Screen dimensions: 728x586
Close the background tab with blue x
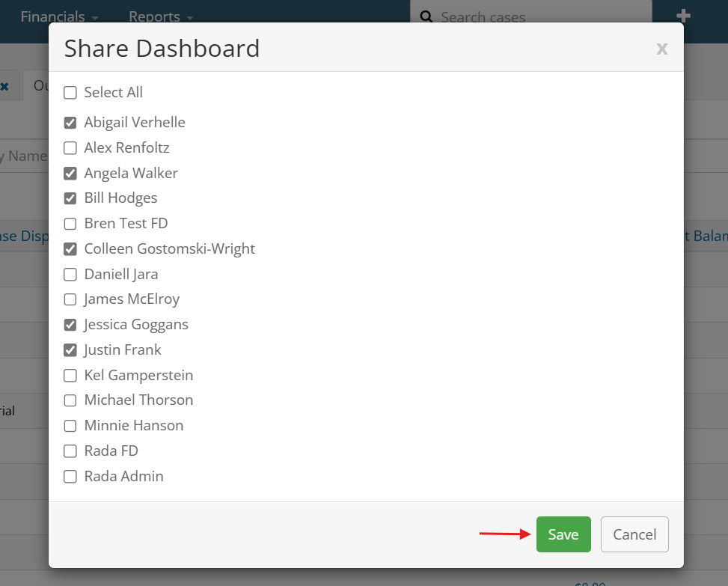tap(4, 86)
